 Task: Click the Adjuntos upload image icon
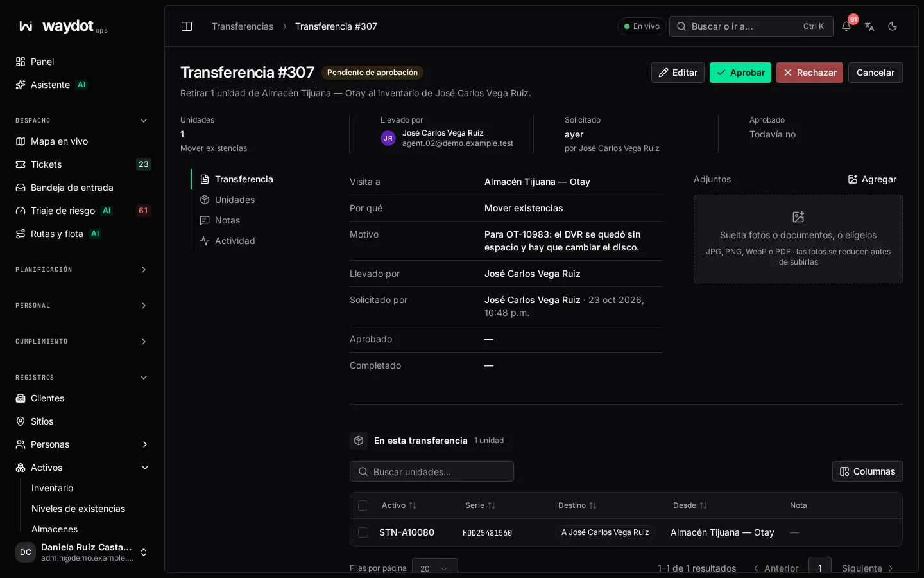coord(798,217)
